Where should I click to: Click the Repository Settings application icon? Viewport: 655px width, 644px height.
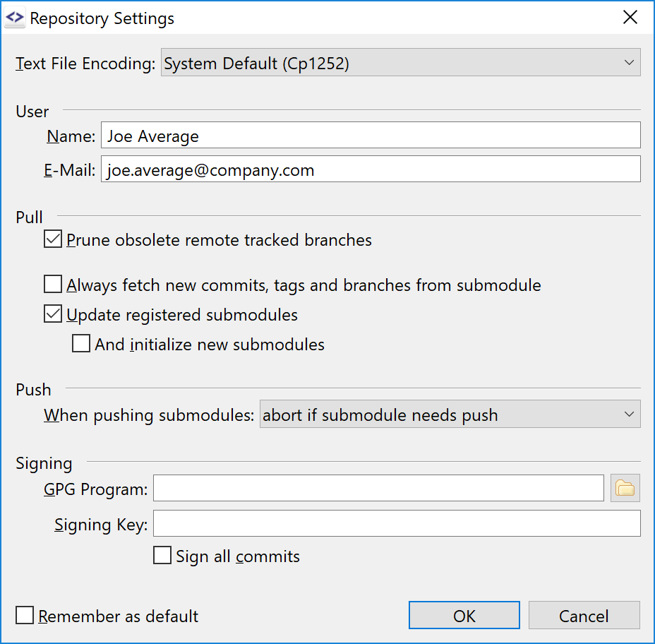tap(15, 18)
